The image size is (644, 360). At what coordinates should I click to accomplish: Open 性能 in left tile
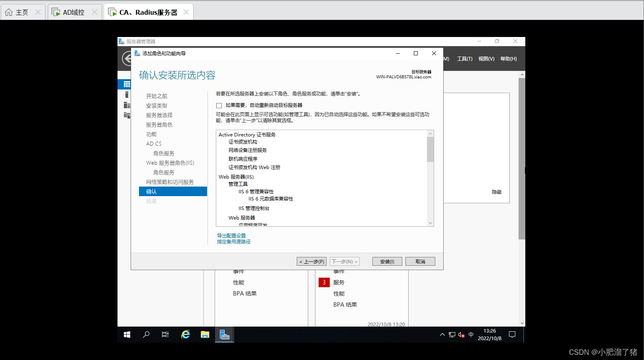click(x=239, y=282)
